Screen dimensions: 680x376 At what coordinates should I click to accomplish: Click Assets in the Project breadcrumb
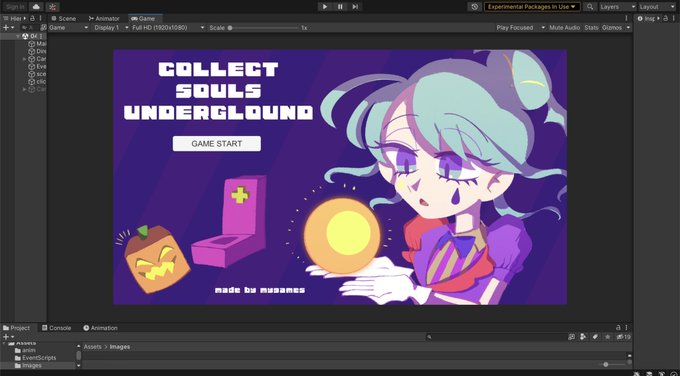coord(92,347)
